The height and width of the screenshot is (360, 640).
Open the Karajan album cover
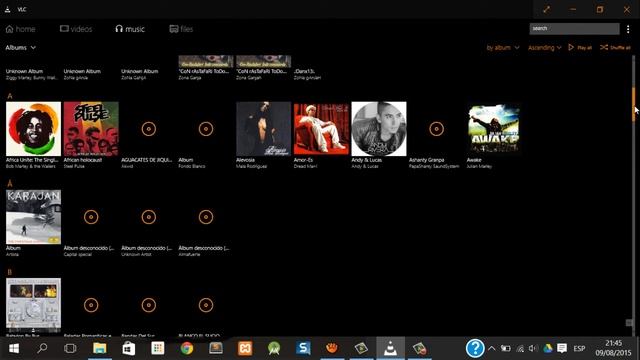[x=33, y=217]
